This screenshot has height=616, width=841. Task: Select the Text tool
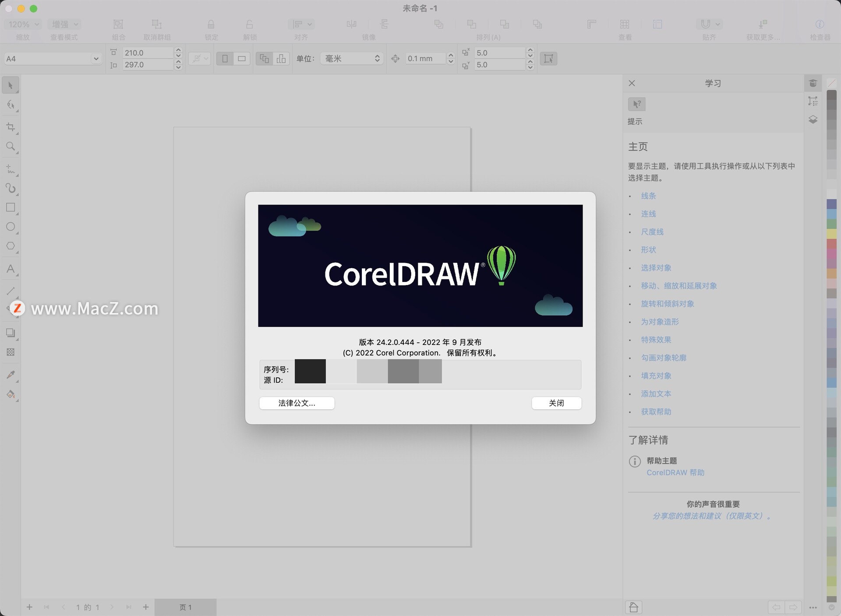pyautogui.click(x=11, y=269)
